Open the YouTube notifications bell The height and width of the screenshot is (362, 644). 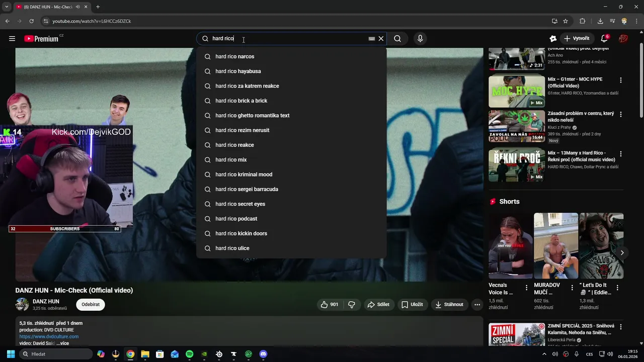[605, 39]
